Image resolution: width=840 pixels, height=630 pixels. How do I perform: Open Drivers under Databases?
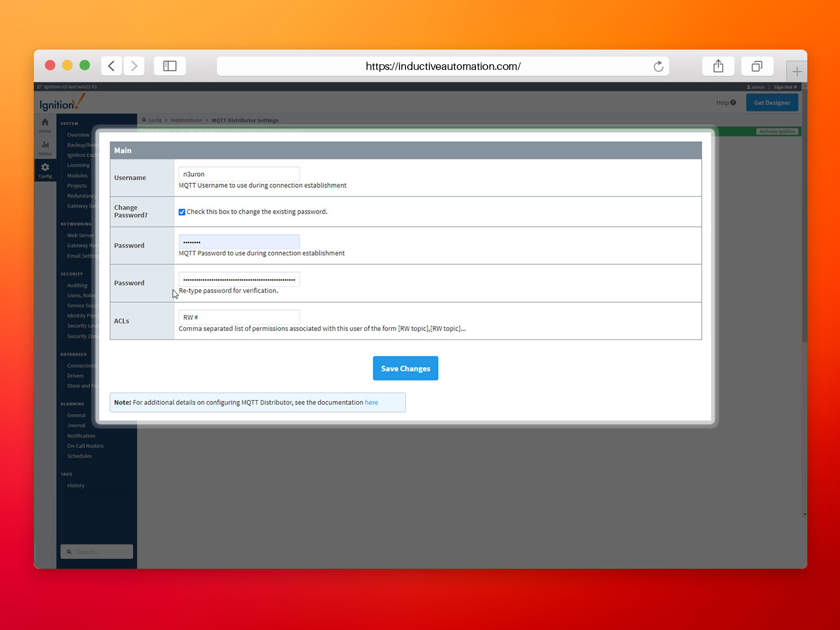click(75, 376)
